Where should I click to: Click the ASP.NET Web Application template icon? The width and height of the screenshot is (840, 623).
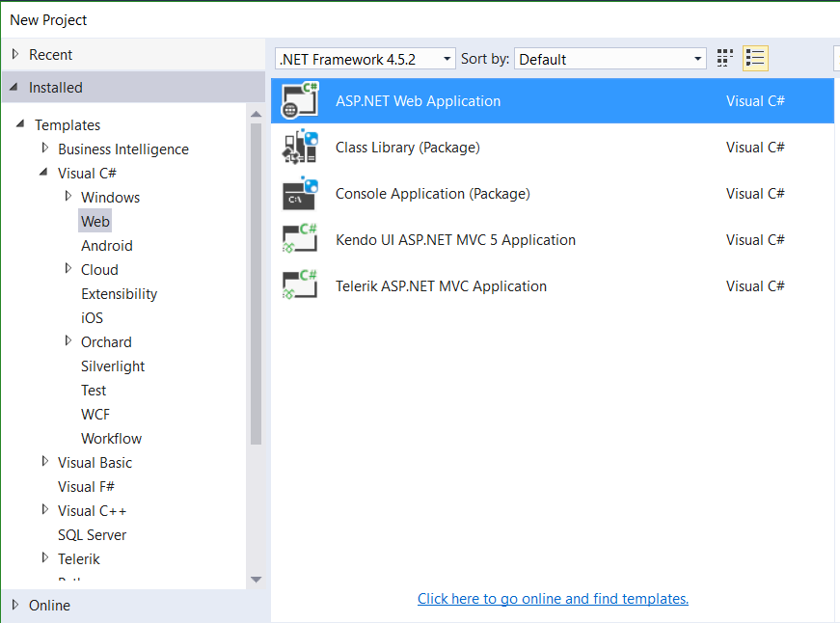coord(300,100)
